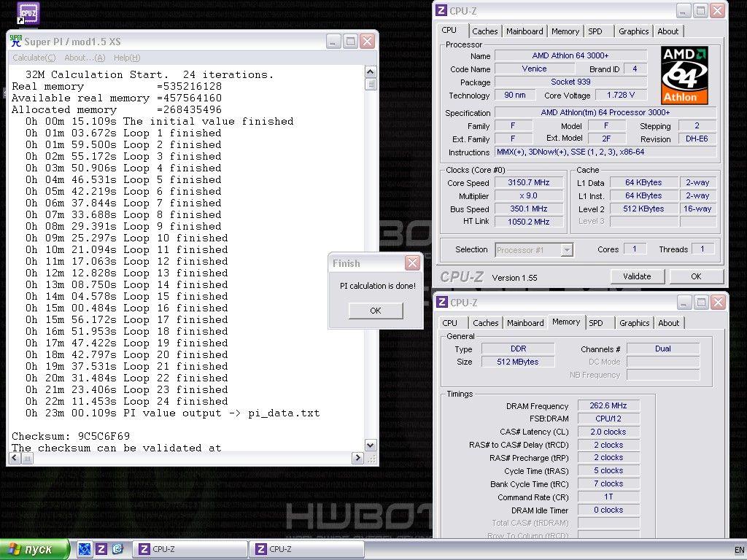Image resolution: width=747 pixels, height=560 pixels.
Task: Click Validate in top CPU-Z window
Action: click(x=637, y=276)
